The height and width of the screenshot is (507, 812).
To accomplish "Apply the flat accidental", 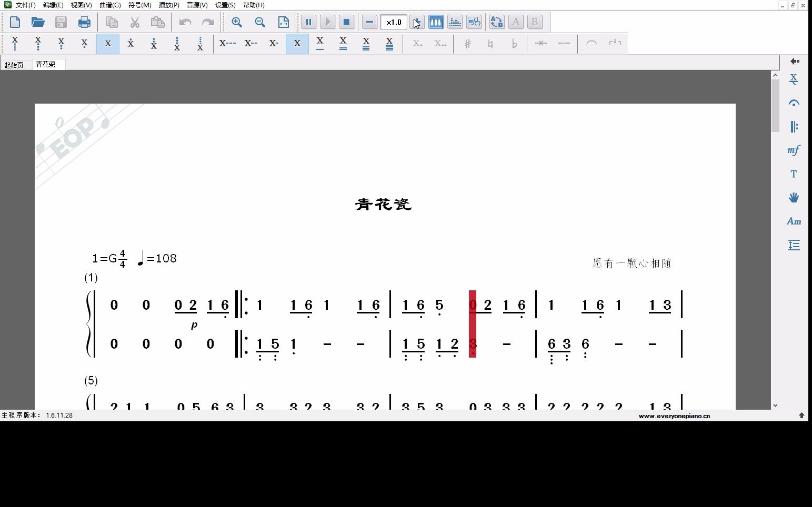I will tap(514, 44).
